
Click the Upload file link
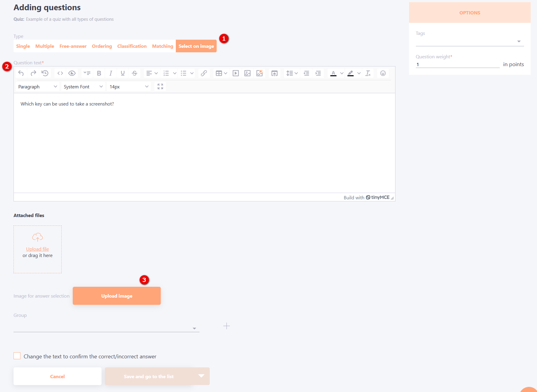(37, 249)
